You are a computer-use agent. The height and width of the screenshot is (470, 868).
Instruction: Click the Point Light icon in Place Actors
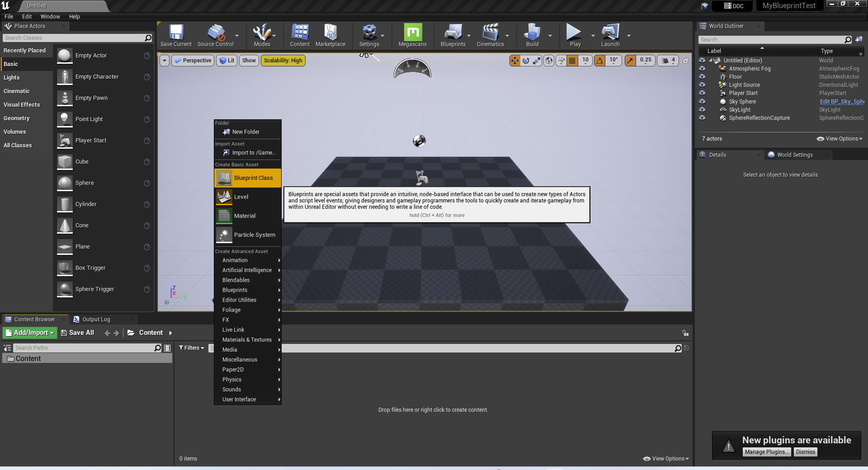(65, 119)
